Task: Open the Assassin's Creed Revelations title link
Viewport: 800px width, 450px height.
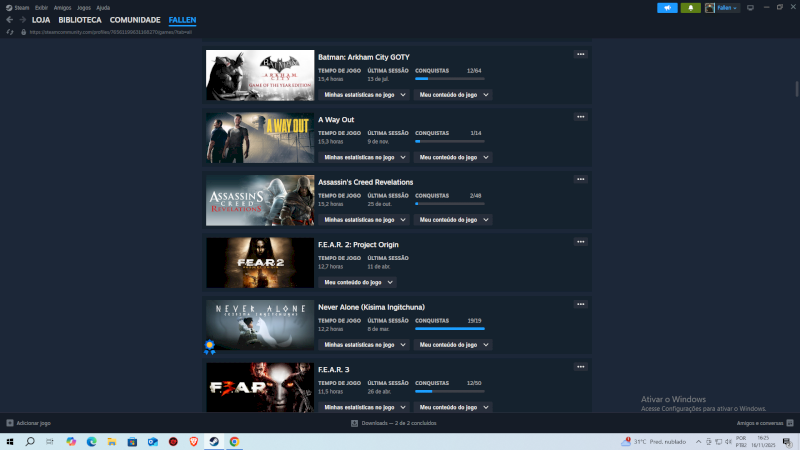Action: (365, 182)
